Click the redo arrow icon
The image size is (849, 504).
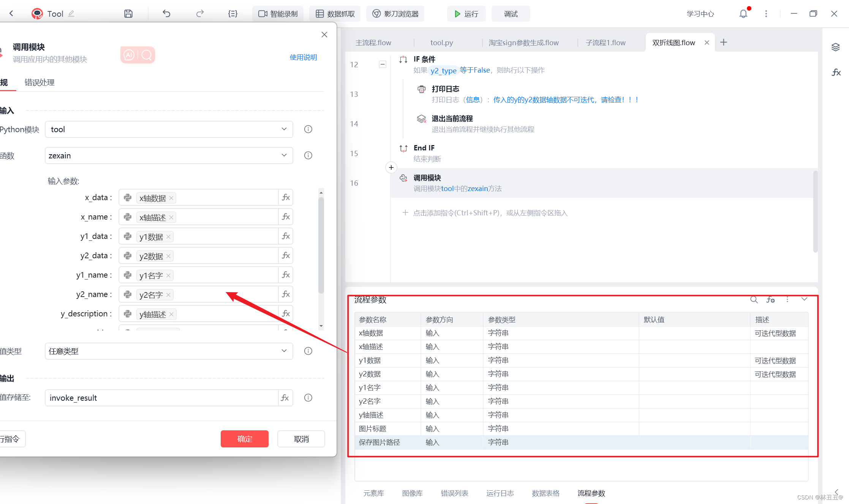[x=200, y=14]
